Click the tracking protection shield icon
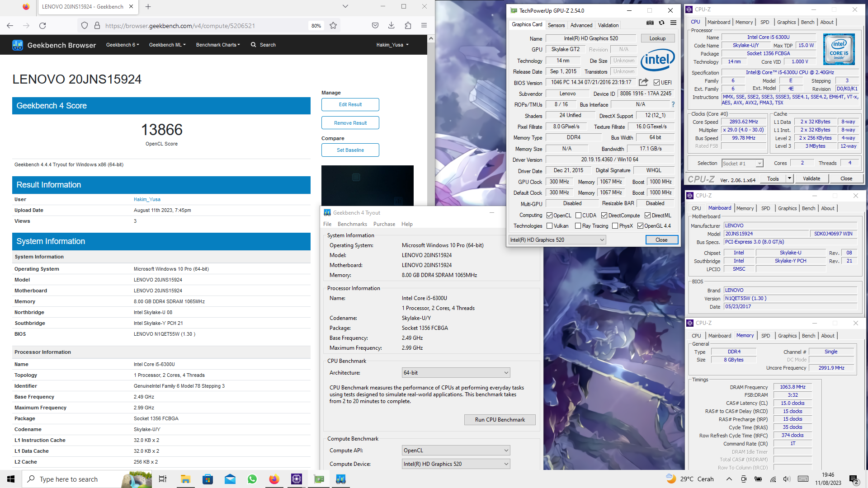868x488 pixels. (x=85, y=26)
